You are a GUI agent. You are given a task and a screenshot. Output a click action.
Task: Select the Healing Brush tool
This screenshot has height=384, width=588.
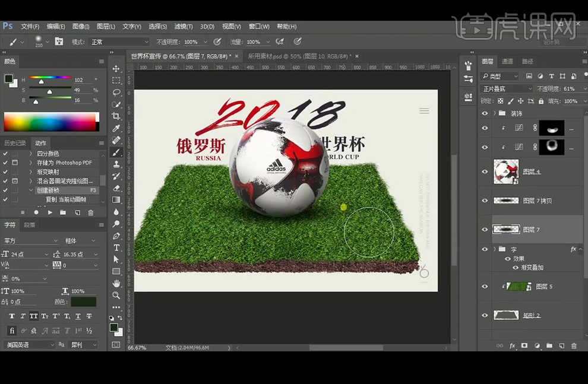pyautogui.click(x=116, y=140)
